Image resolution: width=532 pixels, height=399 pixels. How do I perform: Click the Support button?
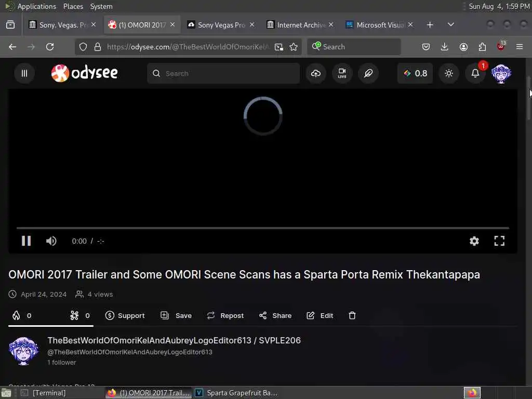125,315
